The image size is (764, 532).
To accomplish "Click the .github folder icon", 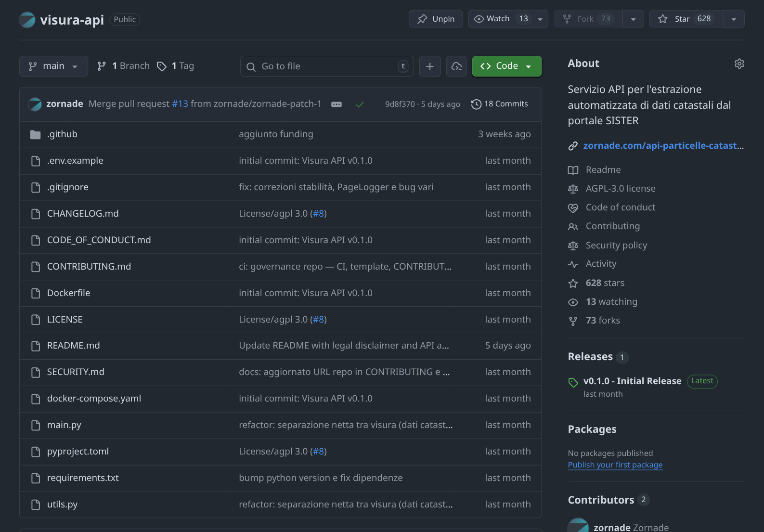I will (x=35, y=134).
